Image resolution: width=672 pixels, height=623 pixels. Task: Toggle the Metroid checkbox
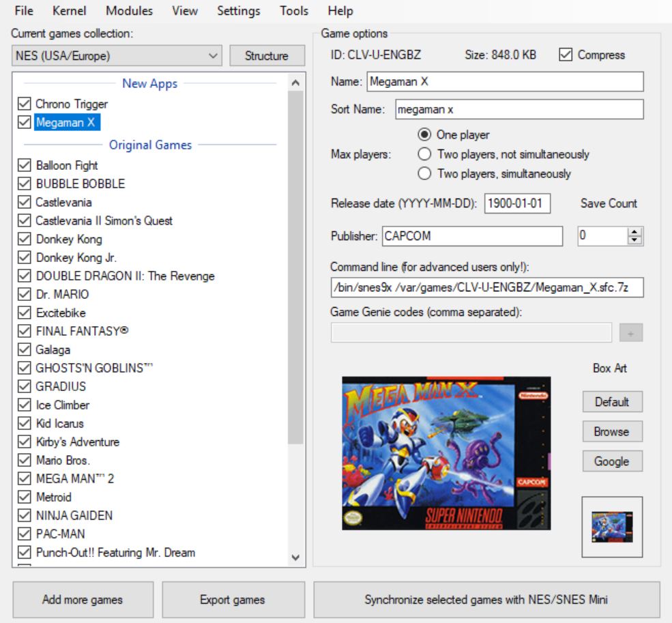tap(25, 497)
